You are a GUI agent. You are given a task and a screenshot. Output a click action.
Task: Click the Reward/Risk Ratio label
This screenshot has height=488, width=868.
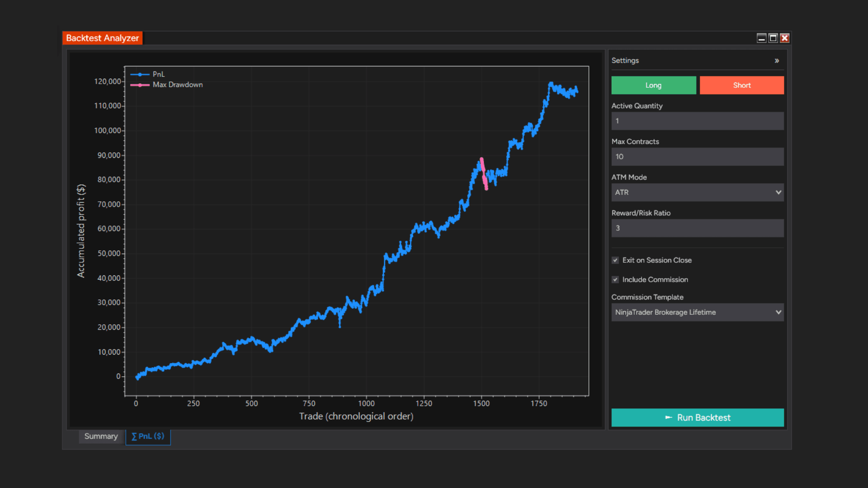click(x=641, y=213)
